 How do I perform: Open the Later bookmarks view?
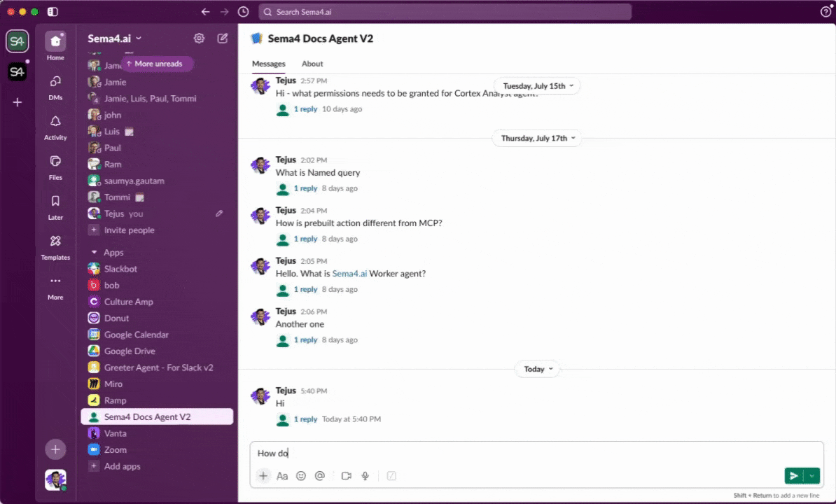[55, 207]
